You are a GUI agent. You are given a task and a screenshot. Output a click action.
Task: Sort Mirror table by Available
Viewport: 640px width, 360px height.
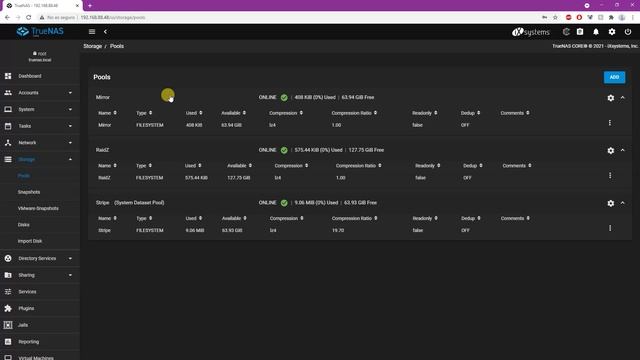click(x=233, y=113)
